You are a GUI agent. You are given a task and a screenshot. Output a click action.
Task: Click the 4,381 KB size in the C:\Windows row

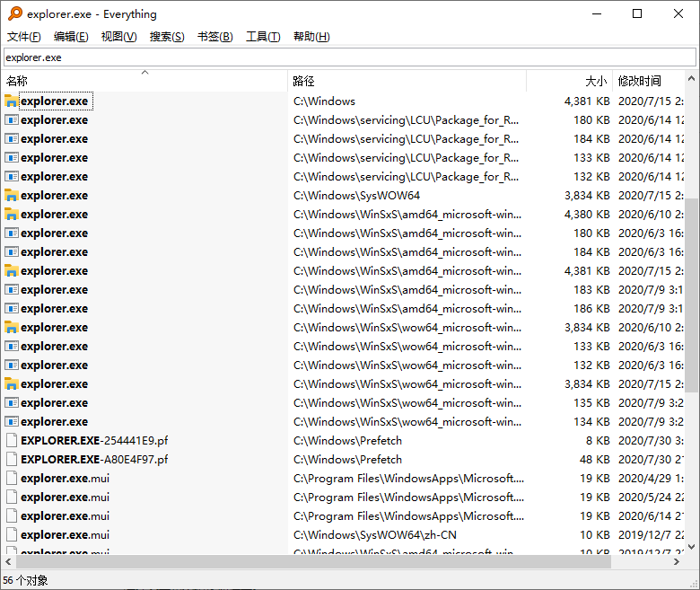tap(587, 101)
